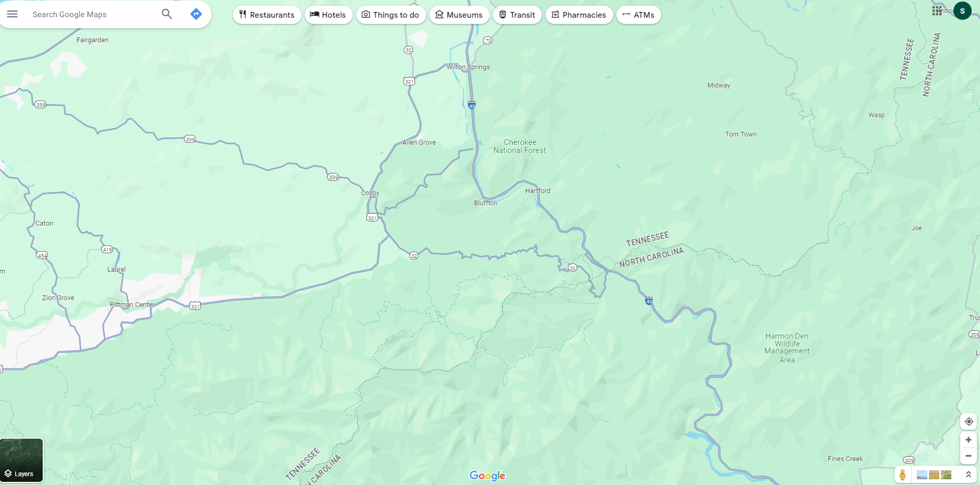Screen dimensions: 980x485
Task: Zoom out with the minus button
Action: click(x=969, y=456)
